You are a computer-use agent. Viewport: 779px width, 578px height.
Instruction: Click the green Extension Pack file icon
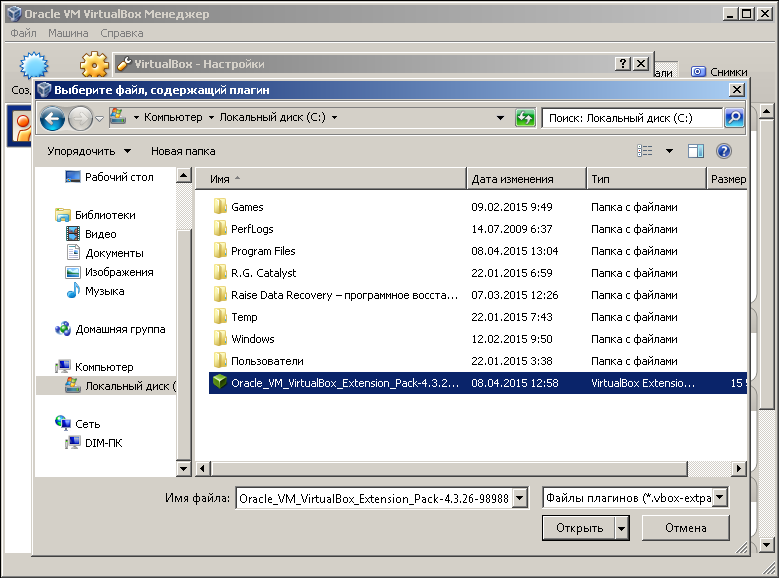click(x=220, y=382)
